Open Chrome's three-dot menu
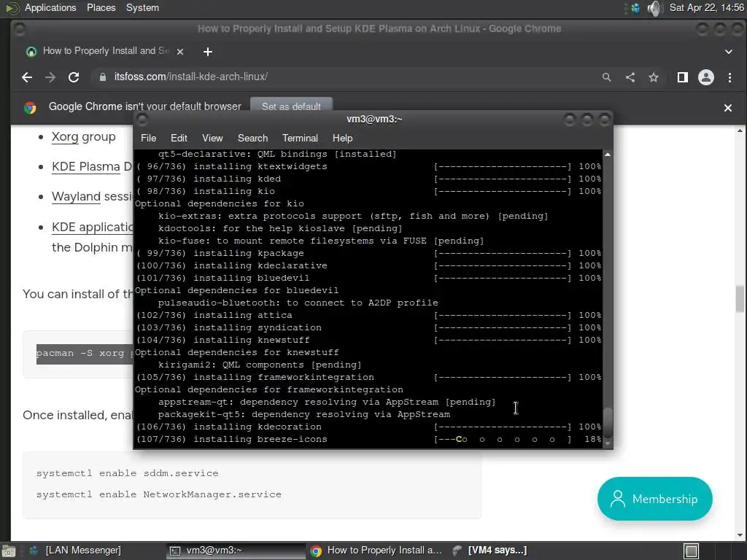 coord(729,77)
